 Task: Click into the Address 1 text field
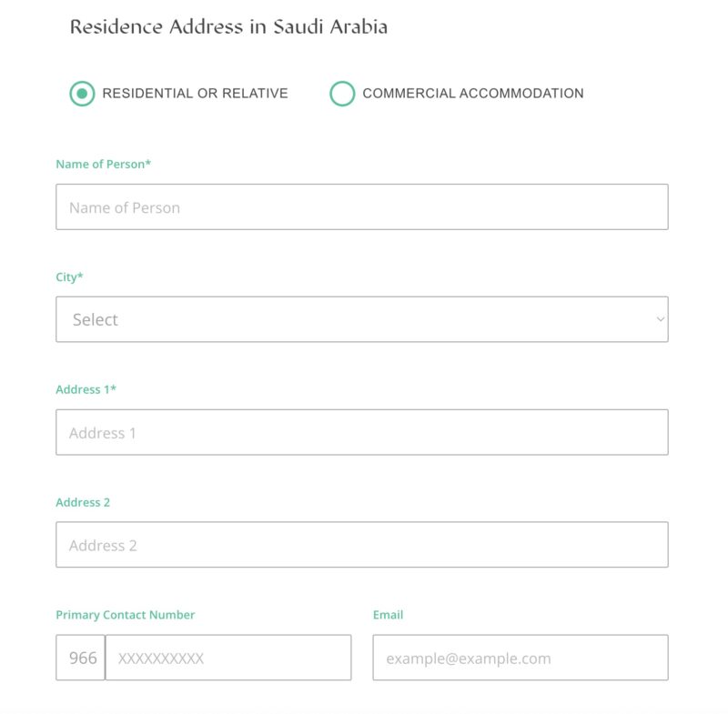(361, 432)
